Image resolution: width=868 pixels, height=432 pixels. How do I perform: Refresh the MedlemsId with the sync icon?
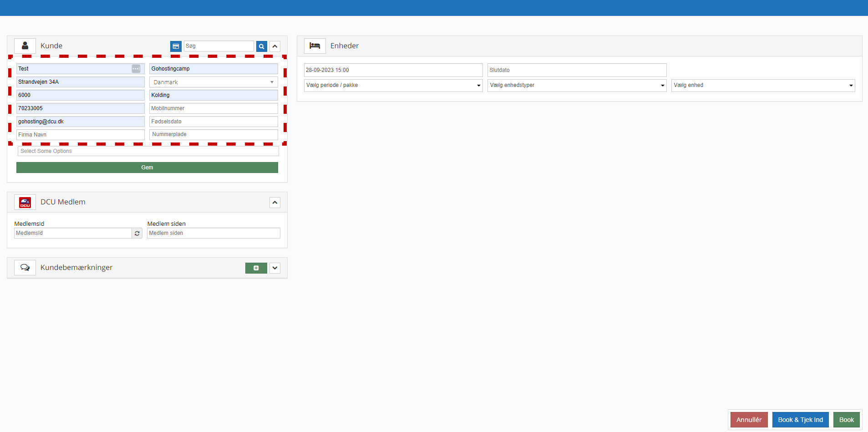pyautogui.click(x=137, y=233)
